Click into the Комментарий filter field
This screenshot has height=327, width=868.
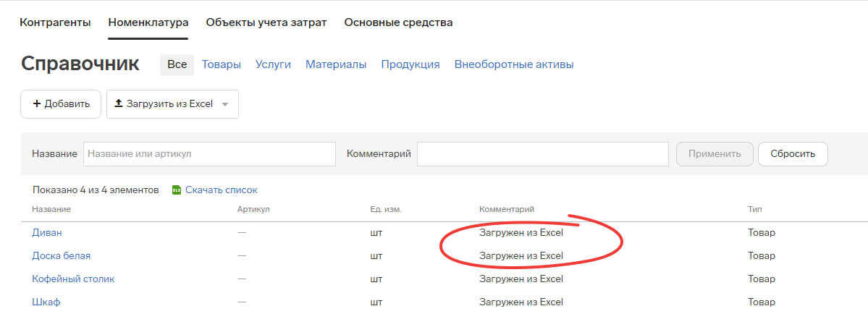(542, 154)
